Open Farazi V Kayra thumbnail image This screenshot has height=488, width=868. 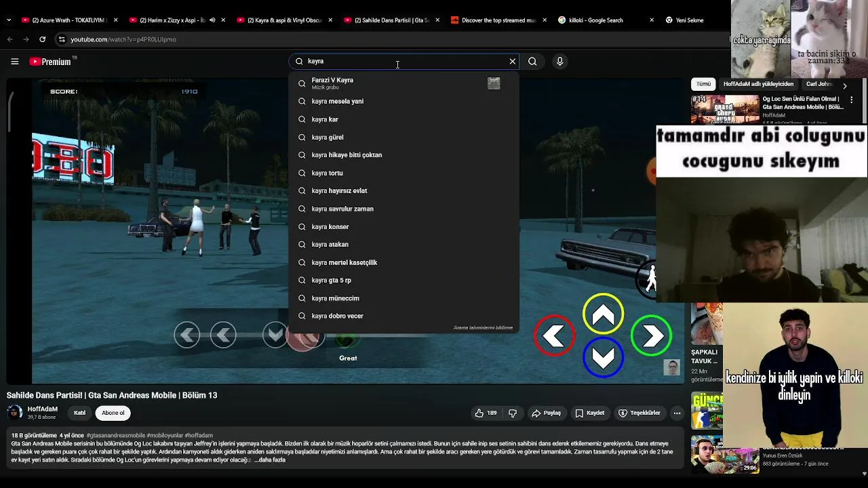pyautogui.click(x=494, y=83)
